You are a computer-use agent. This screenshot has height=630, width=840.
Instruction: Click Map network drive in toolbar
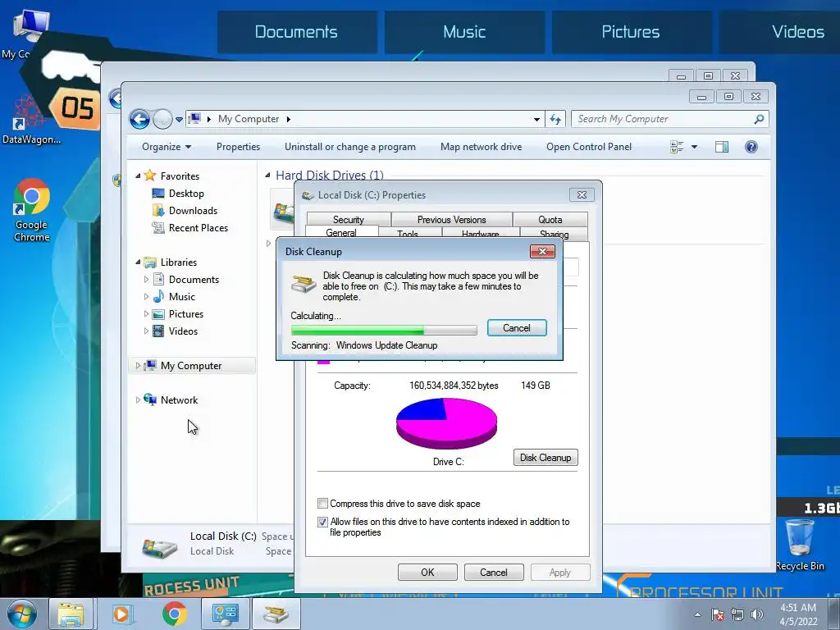point(481,147)
